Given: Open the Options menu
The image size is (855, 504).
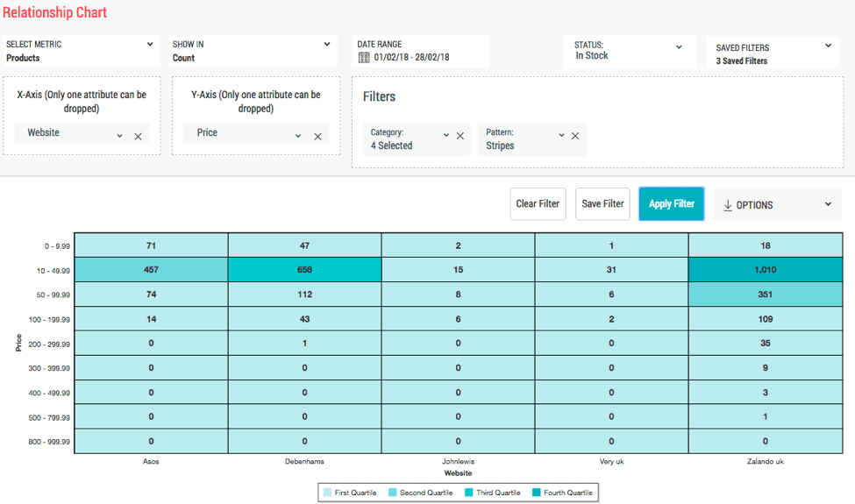Looking at the screenshot, I should (x=777, y=205).
